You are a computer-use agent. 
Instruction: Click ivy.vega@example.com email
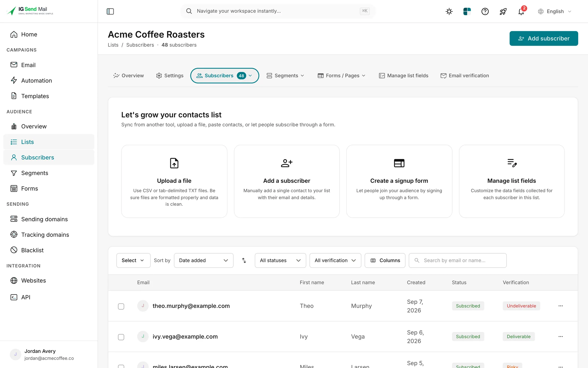185,337
